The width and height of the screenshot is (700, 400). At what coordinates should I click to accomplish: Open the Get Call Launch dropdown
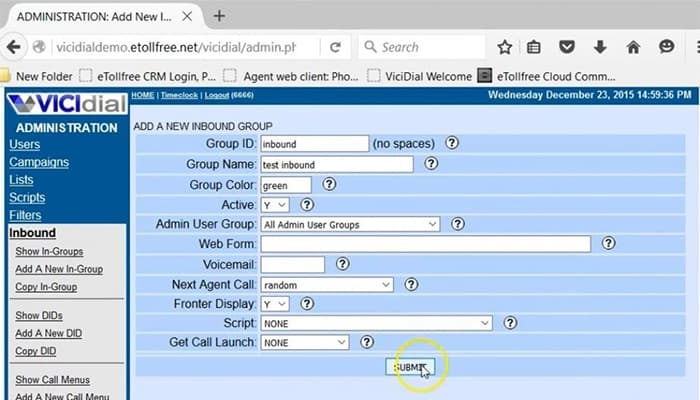click(x=305, y=342)
